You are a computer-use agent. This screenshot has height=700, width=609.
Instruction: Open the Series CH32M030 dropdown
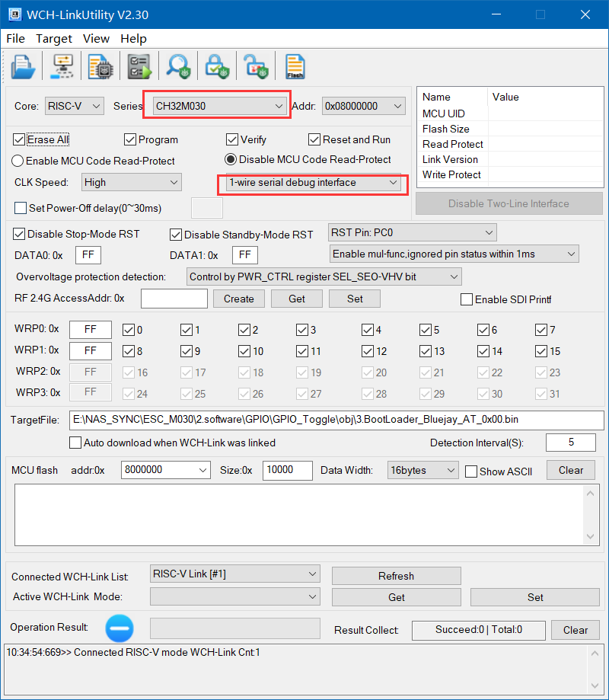(217, 106)
